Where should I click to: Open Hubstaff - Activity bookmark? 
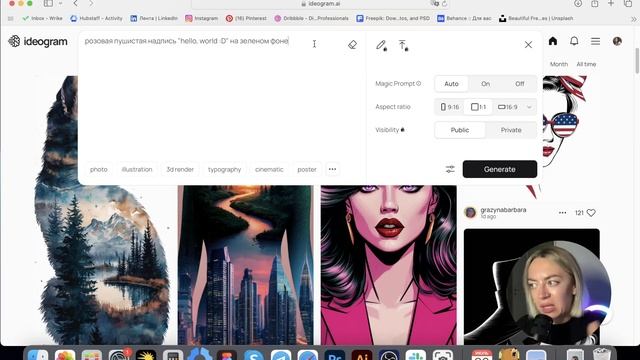click(96, 18)
